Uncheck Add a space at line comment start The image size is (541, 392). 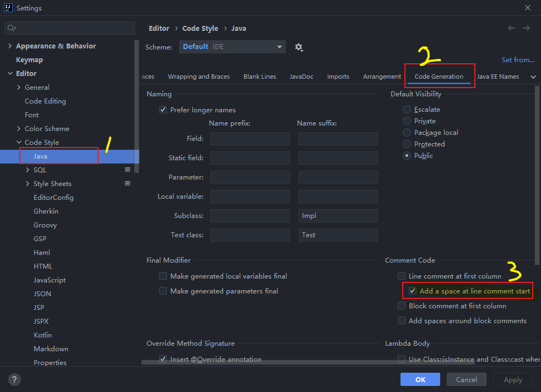click(x=412, y=291)
